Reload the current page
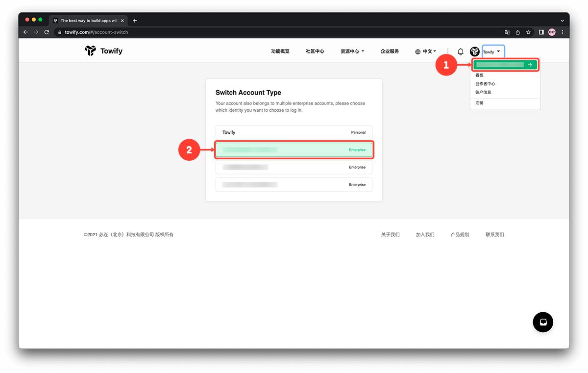The width and height of the screenshot is (588, 373). click(47, 32)
